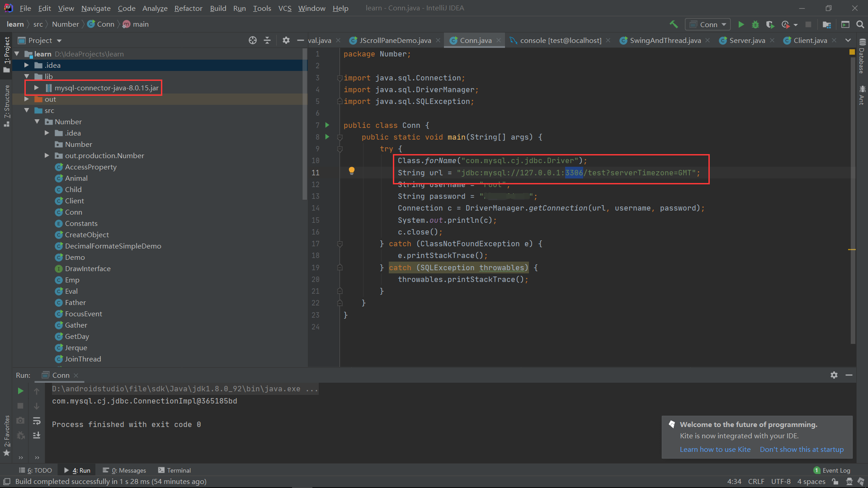The width and height of the screenshot is (868, 488).
Task: Toggle tool window quick access in bottom-left corner
Action: click(6, 482)
